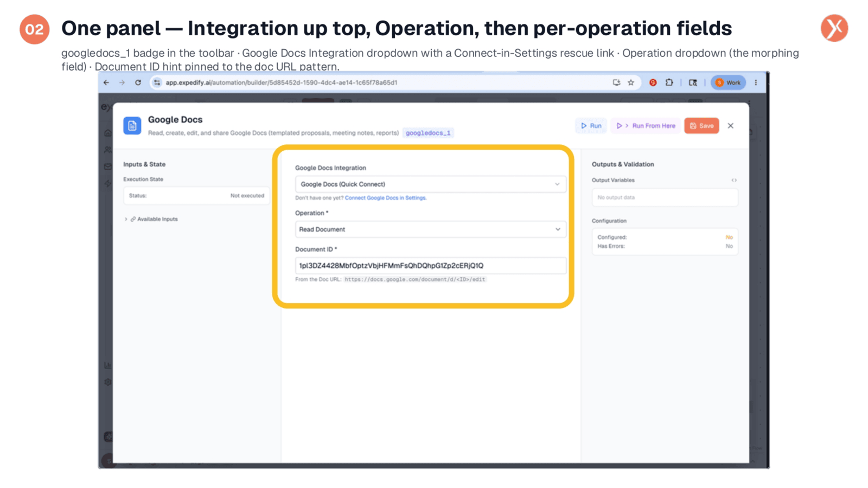The width and height of the screenshot is (868, 488).
Task: Click the No output data box
Action: (x=665, y=198)
